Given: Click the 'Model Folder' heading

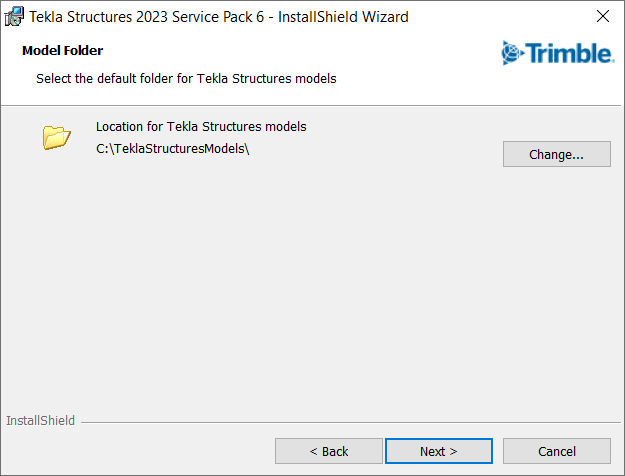Looking at the screenshot, I should point(63,50).
